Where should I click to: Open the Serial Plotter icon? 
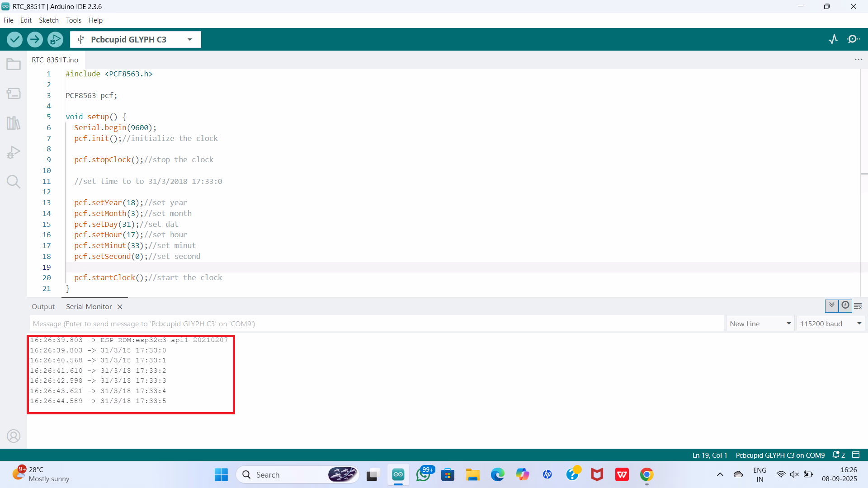point(833,39)
